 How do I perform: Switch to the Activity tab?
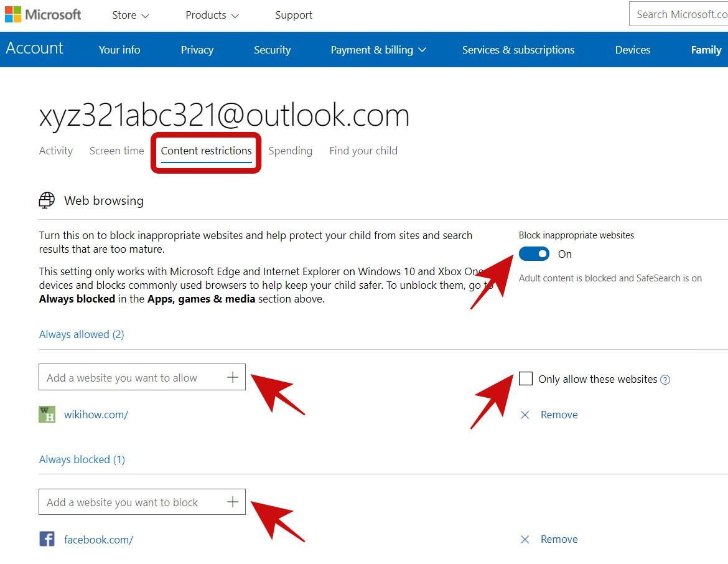56,151
